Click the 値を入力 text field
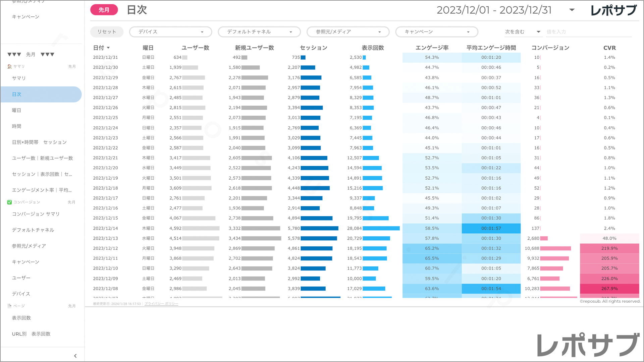644x362 pixels. pos(588,32)
